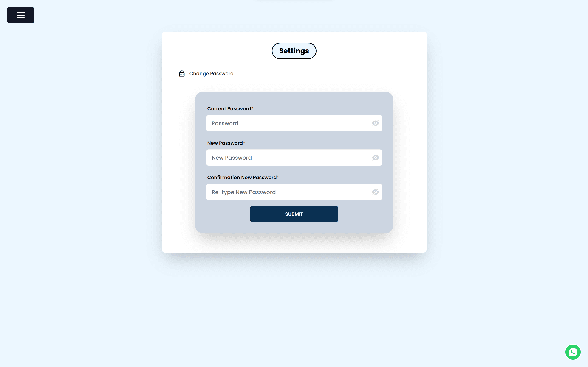Expand the Settings panel options
The image size is (588, 367).
click(x=21, y=15)
